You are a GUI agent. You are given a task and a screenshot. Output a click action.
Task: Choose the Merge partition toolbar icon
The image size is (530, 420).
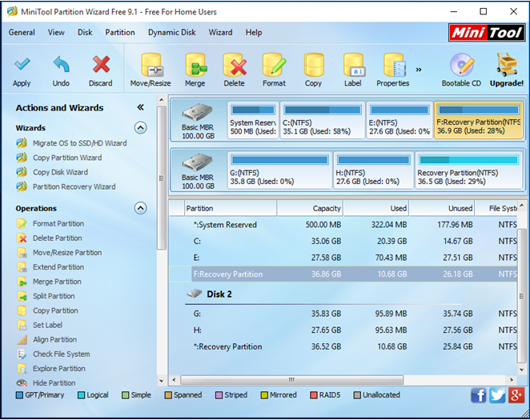click(195, 65)
